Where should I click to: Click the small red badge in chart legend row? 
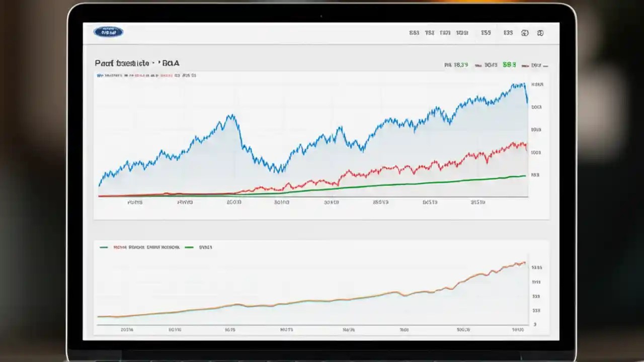[166, 75]
